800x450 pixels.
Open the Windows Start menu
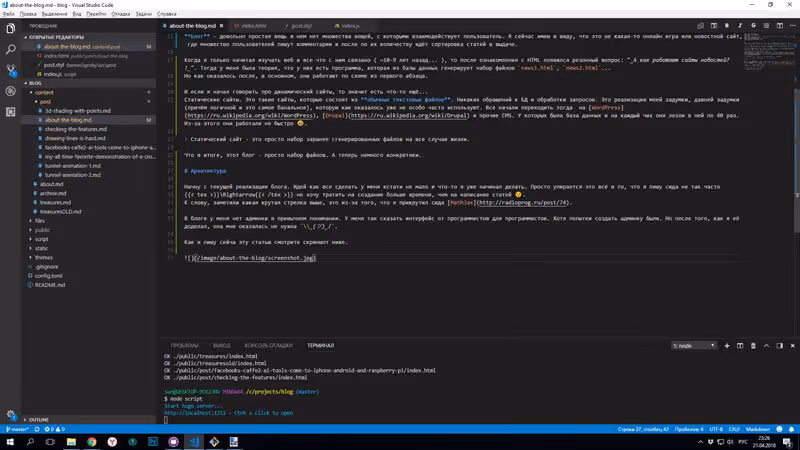(10, 442)
